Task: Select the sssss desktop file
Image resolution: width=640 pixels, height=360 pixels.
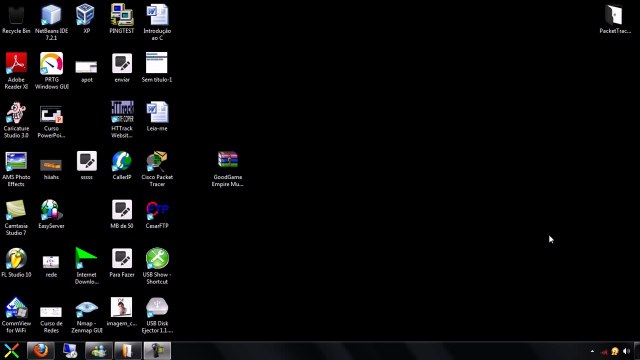Action: coord(87,165)
